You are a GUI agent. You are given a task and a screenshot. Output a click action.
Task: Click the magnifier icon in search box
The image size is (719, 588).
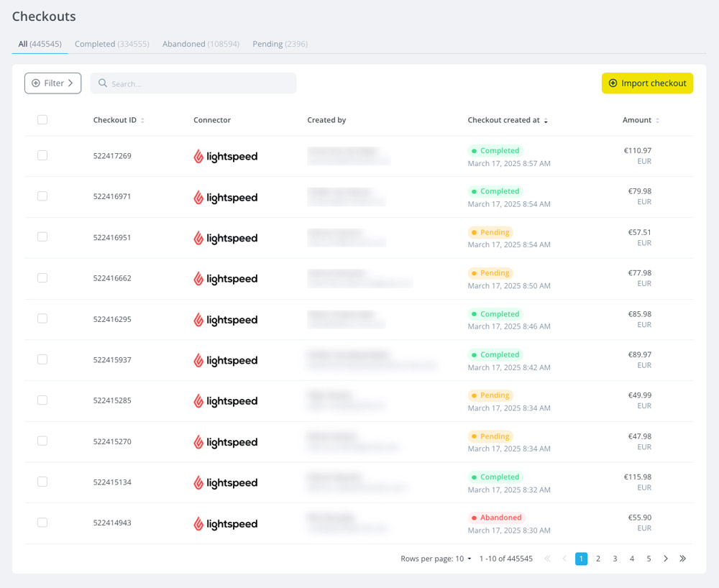pos(103,83)
